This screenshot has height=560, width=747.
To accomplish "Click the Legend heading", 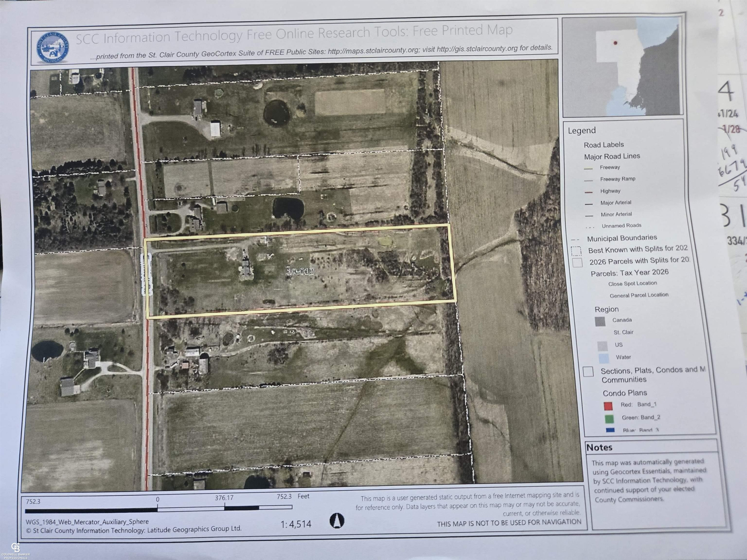I will [x=581, y=131].
